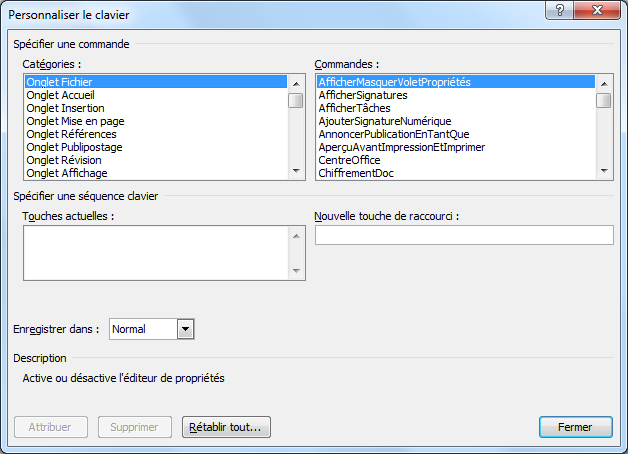Choose Onglet Insertion in categories list
The image size is (628, 454).
(156, 108)
